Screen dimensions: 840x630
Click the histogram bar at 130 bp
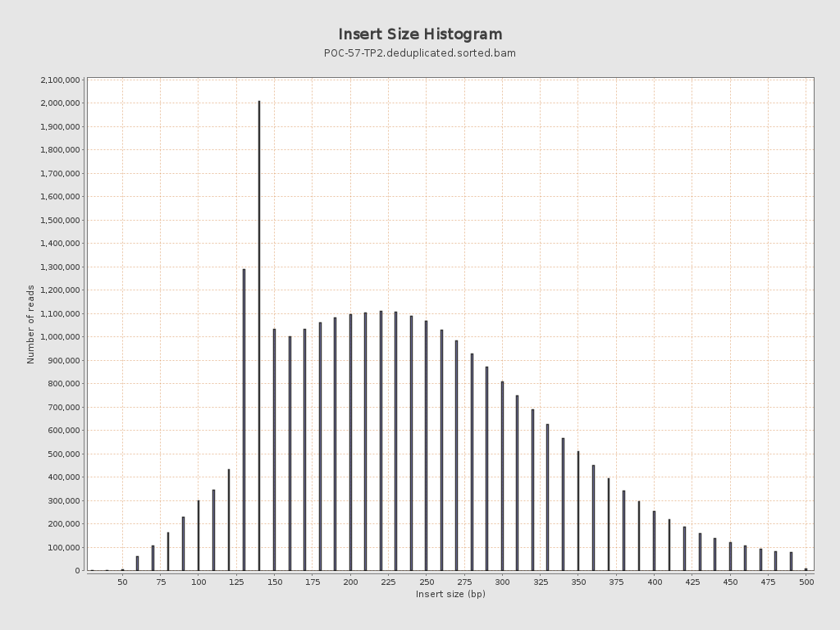244,420
